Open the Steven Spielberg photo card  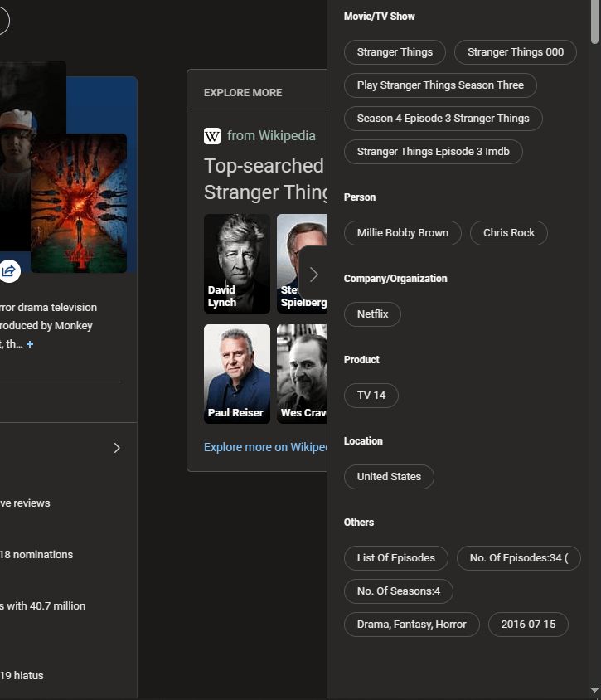click(302, 264)
